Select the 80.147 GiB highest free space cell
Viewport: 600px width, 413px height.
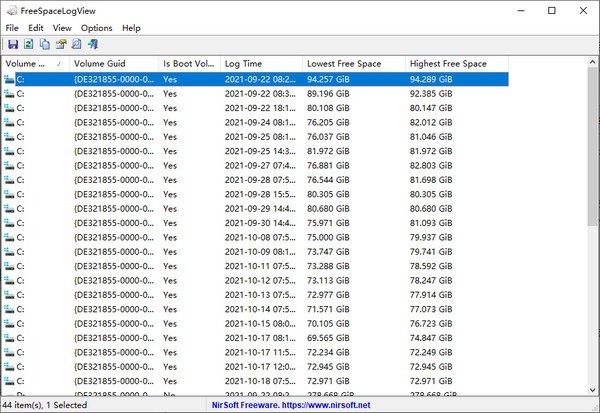click(431, 108)
